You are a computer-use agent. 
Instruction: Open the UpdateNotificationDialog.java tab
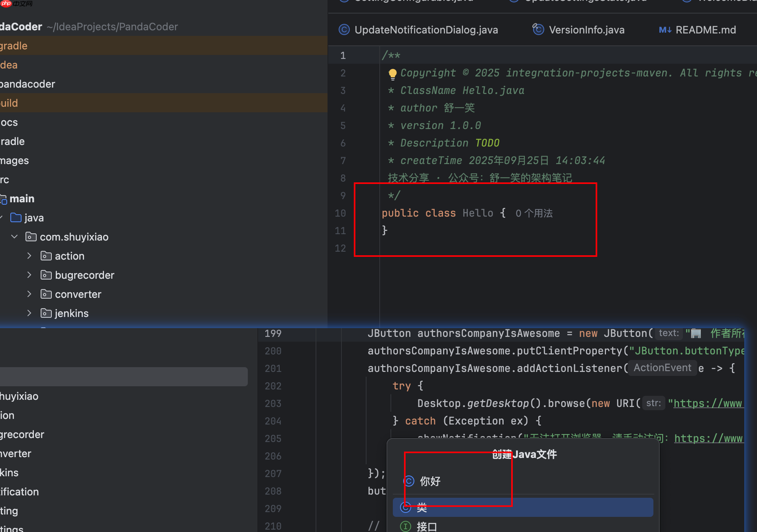426,29
